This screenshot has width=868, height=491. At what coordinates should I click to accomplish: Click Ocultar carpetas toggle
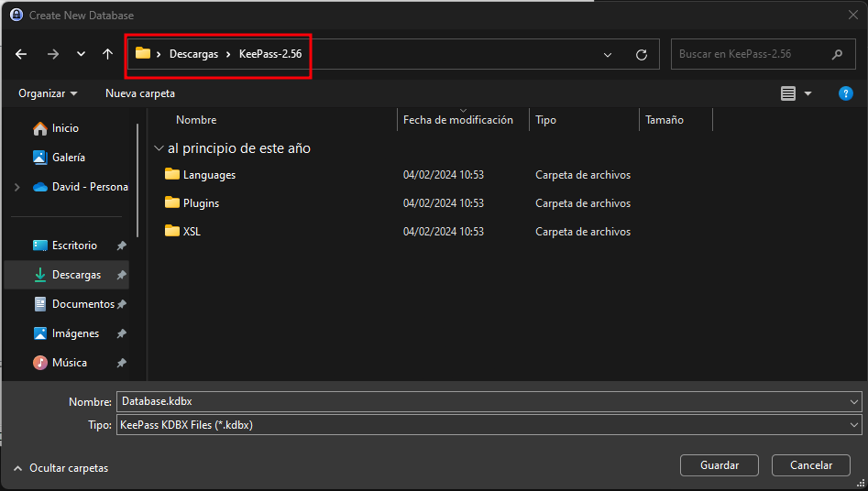tap(60, 468)
